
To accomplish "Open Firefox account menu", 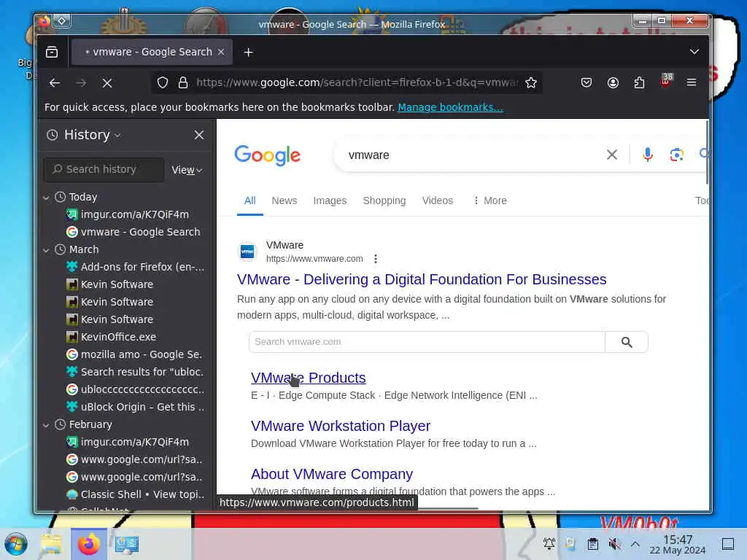I will pyautogui.click(x=613, y=83).
